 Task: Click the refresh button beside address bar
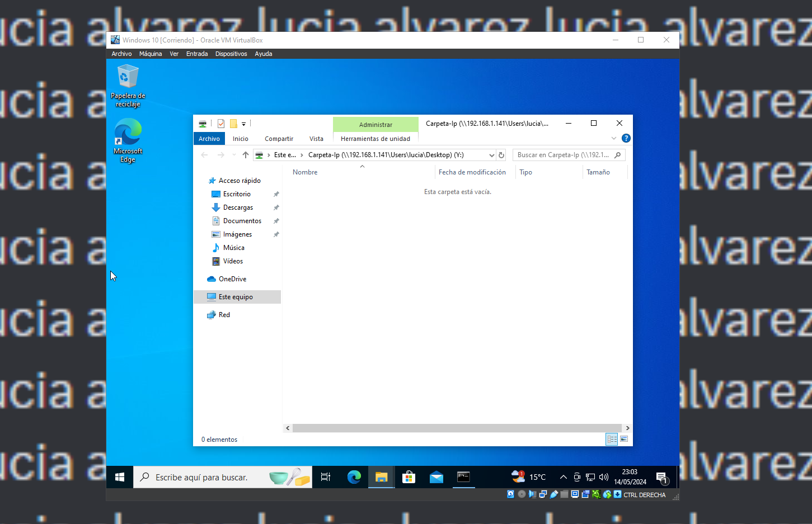[501, 155]
